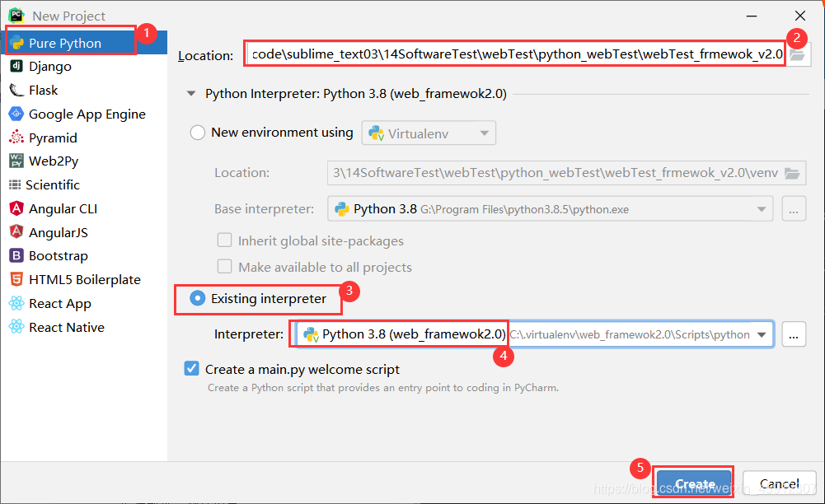Click the Scientific project icon

15,184
